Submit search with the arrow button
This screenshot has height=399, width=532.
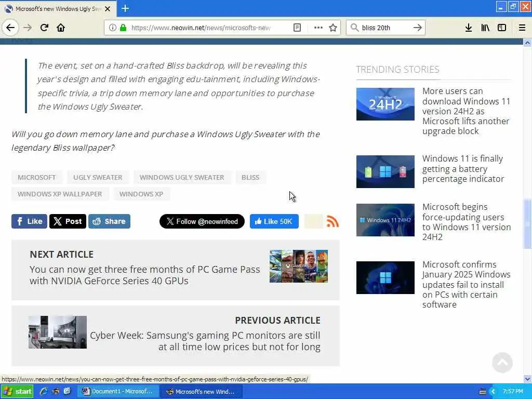click(x=418, y=28)
